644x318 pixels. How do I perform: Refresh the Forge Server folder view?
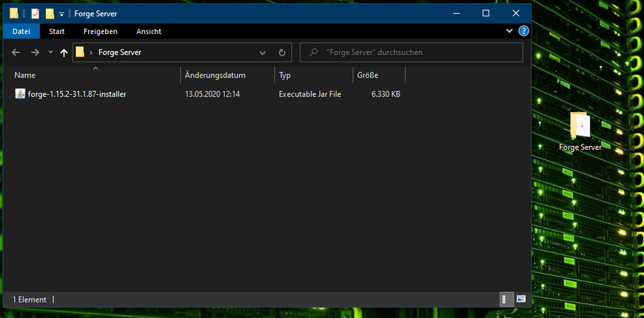(x=281, y=53)
